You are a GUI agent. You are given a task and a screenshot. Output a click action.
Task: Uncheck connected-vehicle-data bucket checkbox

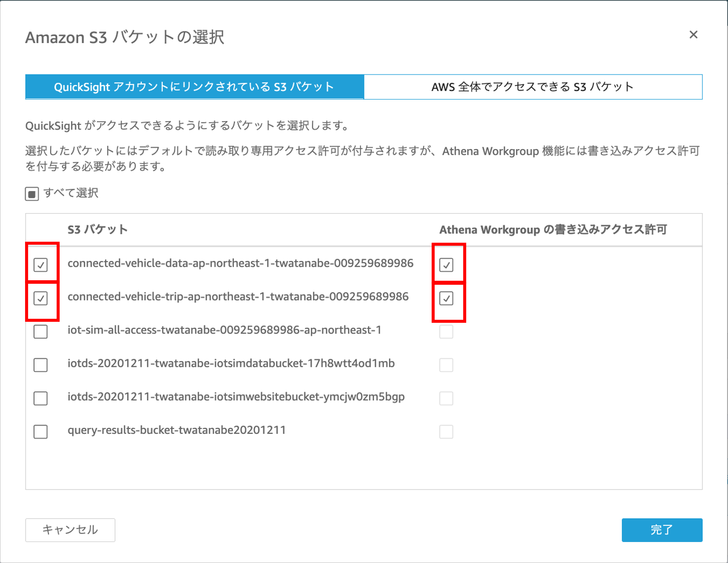click(41, 265)
